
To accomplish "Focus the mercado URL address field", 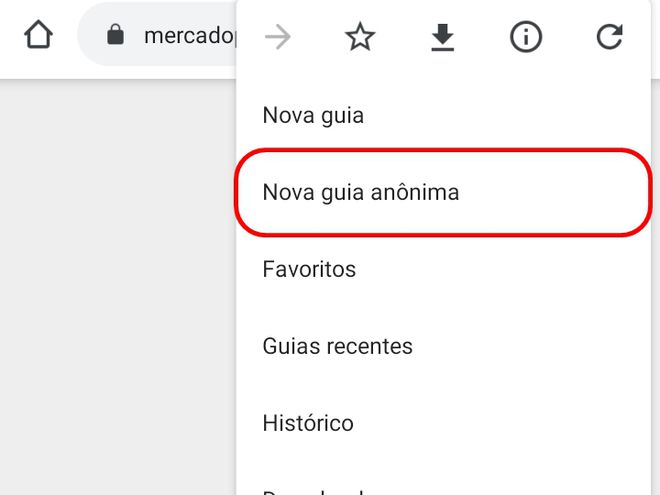I will (x=157, y=35).
